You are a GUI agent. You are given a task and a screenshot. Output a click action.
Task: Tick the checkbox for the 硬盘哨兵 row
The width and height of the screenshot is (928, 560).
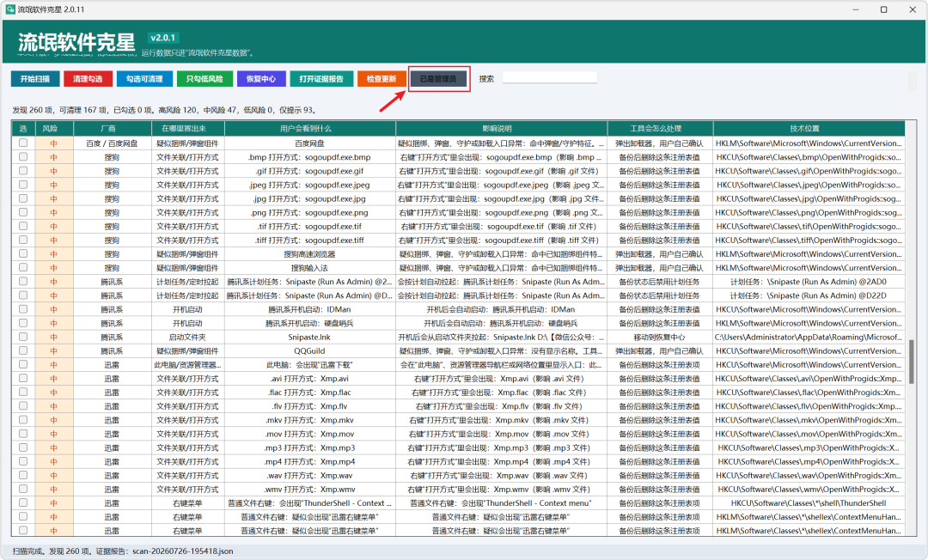23,323
